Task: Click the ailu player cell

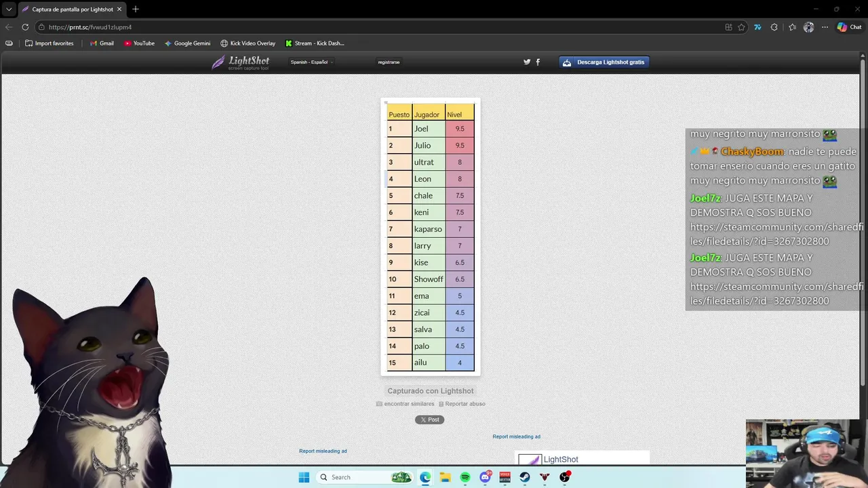Action: (429, 363)
